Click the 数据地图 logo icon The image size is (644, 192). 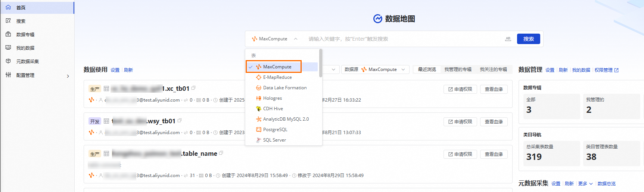coord(378,19)
